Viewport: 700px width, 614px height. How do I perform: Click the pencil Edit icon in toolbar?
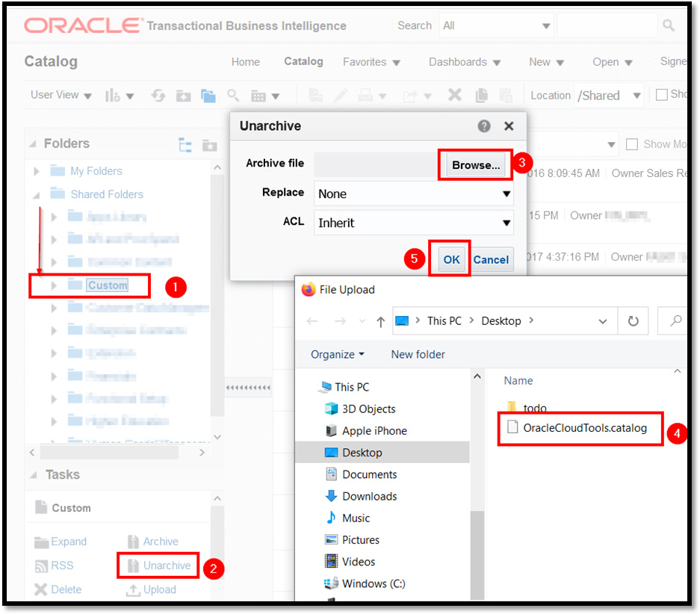[341, 95]
